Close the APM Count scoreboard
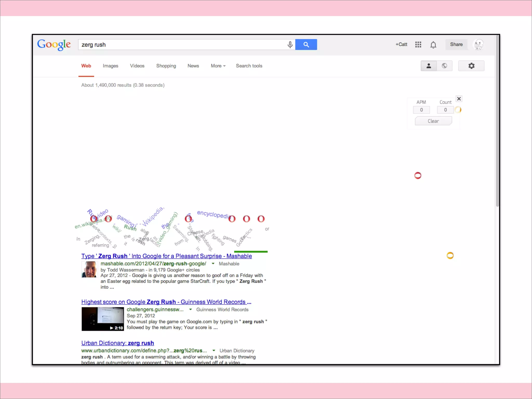The width and height of the screenshot is (532, 399). (x=459, y=99)
